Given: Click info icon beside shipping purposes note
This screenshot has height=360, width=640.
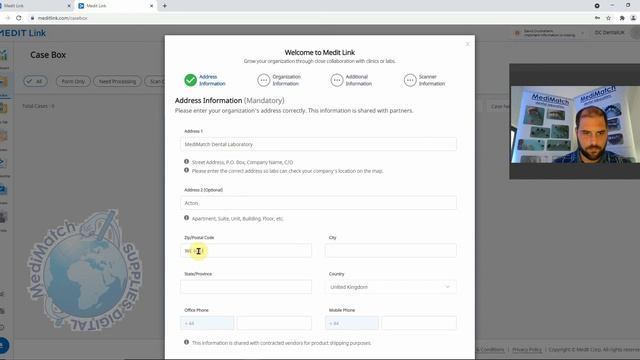Looking at the screenshot, I should click(x=187, y=342).
